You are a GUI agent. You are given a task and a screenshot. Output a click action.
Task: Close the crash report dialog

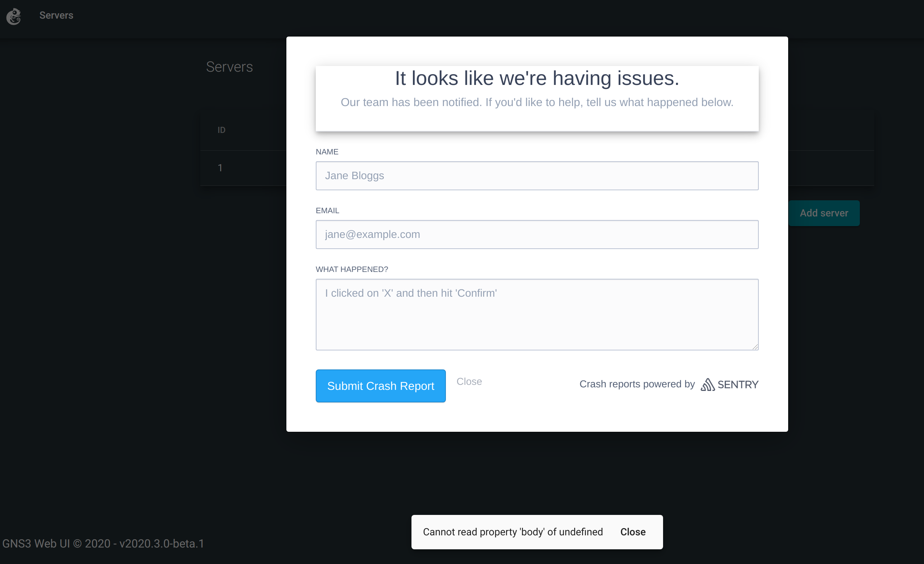(469, 381)
